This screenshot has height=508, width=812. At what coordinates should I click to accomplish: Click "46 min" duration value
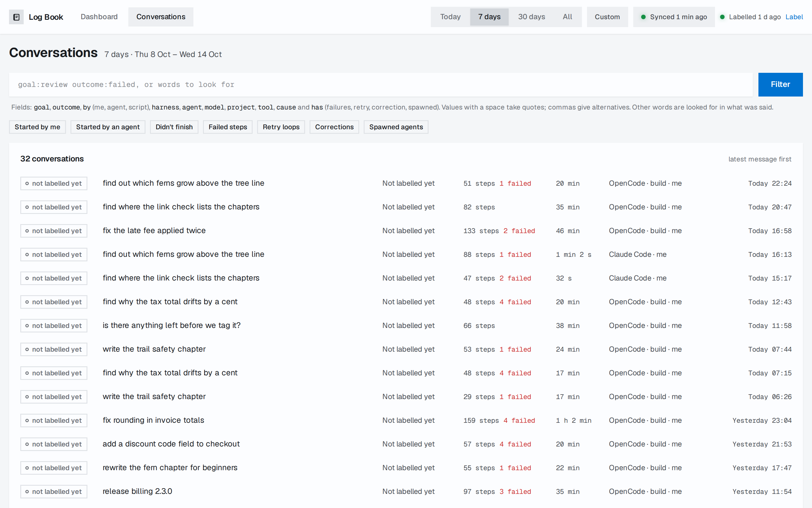pos(568,231)
